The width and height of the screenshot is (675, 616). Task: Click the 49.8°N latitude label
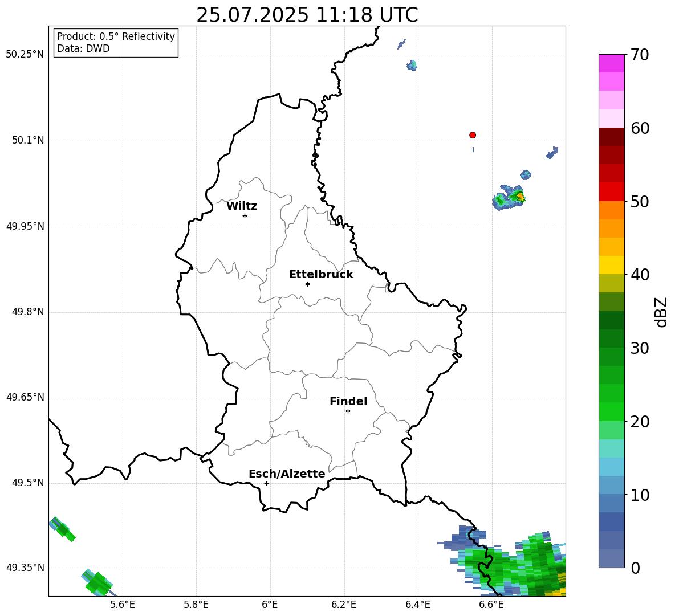[28, 312]
